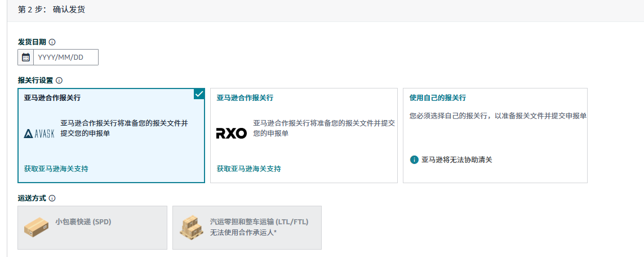The height and width of the screenshot is (257, 644).
Task: Click info icon beside 报关行设置
Action: [x=59, y=81]
